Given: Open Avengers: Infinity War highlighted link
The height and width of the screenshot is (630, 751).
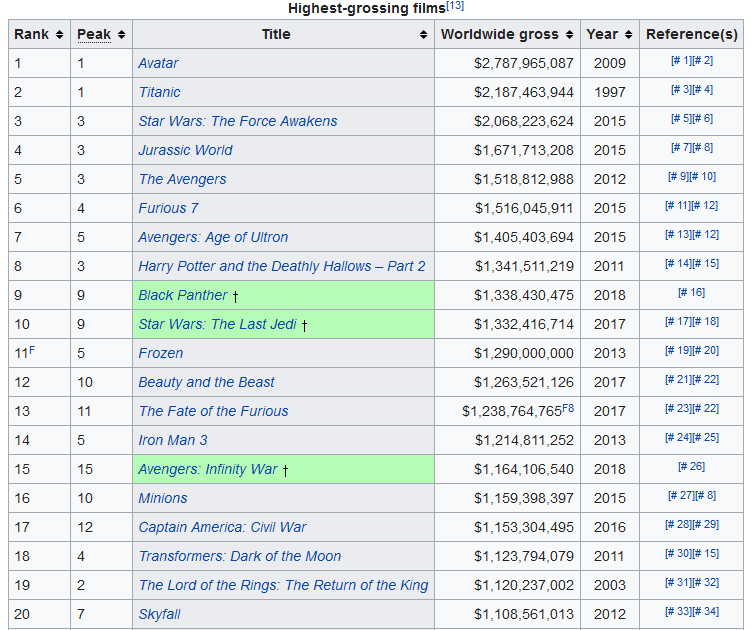Looking at the screenshot, I should [208, 469].
